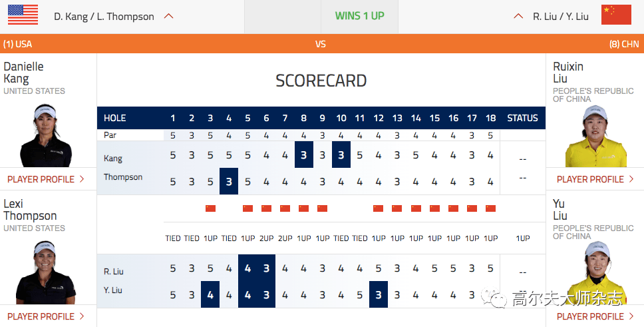This screenshot has height=327, width=644.
Task: Click the China flag at top right
Action: coord(616,15)
